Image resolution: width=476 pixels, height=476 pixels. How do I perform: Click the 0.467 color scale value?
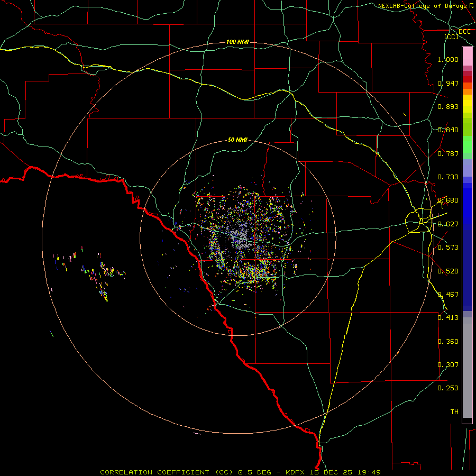click(448, 294)
